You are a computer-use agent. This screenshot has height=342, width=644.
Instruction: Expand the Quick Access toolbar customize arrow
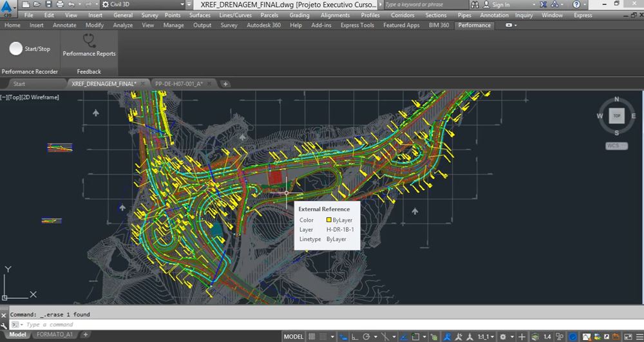[x=189, y=5]
